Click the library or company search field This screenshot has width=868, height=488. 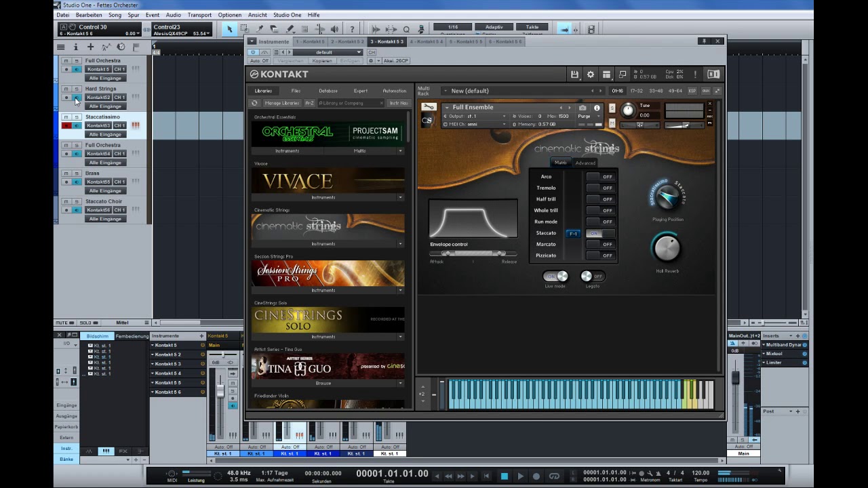(x=351, y=103)
